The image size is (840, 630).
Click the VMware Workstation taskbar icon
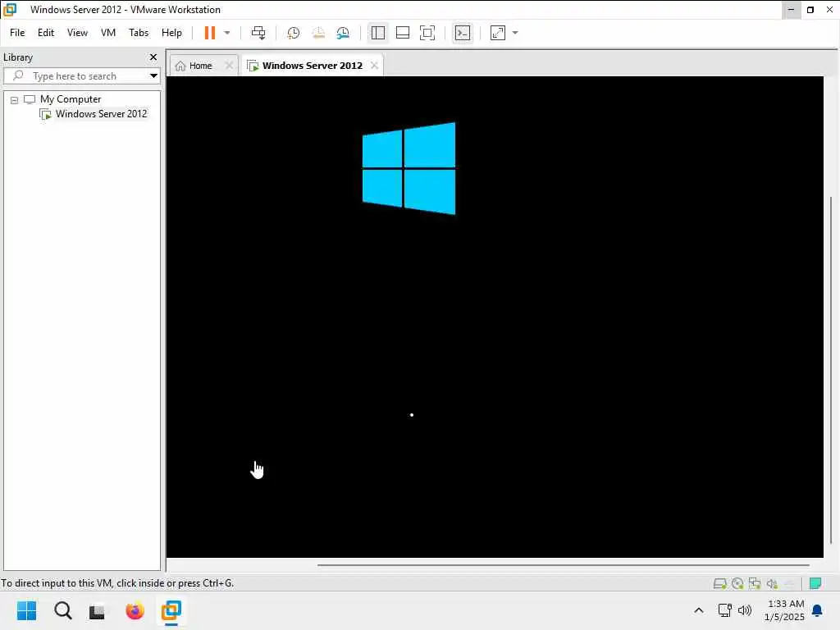click(171, 610)
